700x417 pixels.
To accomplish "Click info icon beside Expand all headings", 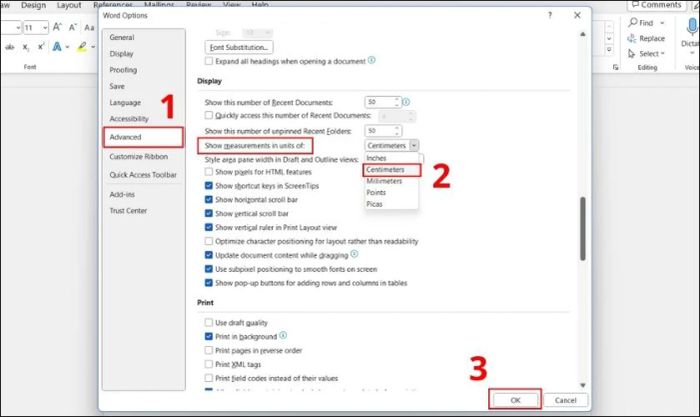I will tap(371, 60).
